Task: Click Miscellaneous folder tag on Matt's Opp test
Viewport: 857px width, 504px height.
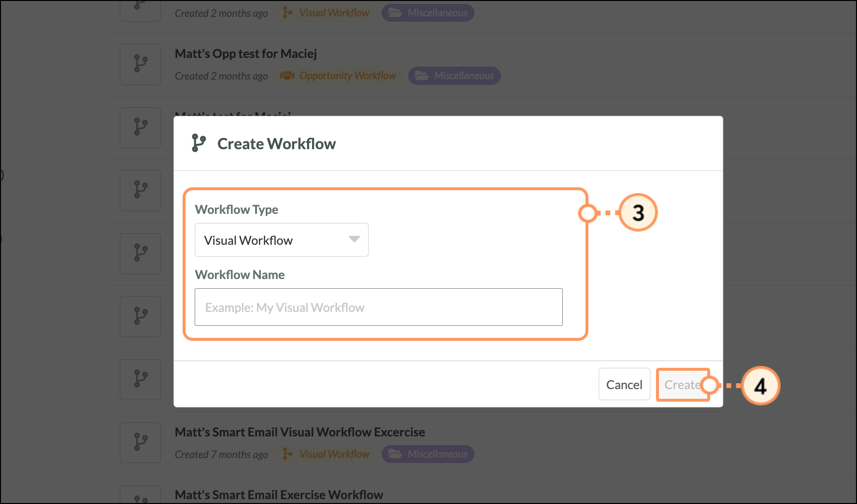Action: pyautogui.click(x=463, y=76)
